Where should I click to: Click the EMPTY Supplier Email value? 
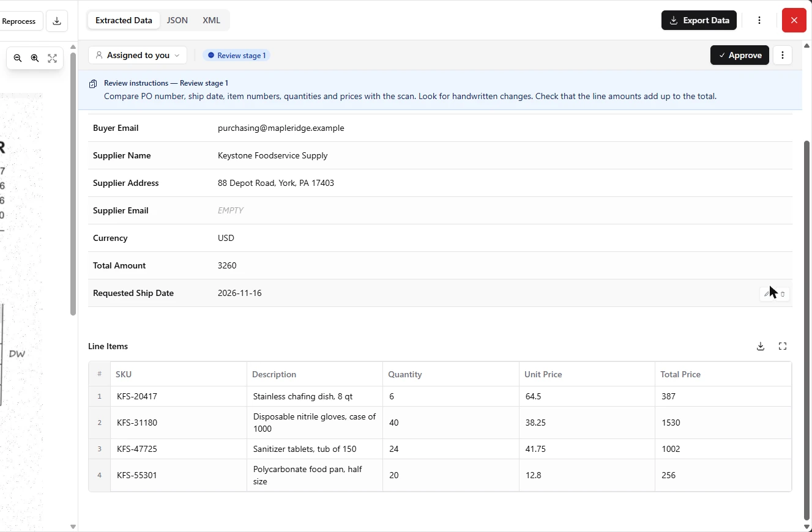click(231, 210)
